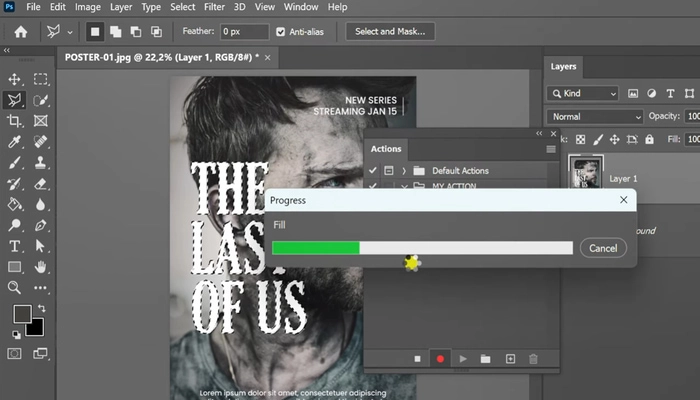The image size is (700, 400).
Task: Select the Dodge tool
Action: pyautogui.click(x=14, y=225)
